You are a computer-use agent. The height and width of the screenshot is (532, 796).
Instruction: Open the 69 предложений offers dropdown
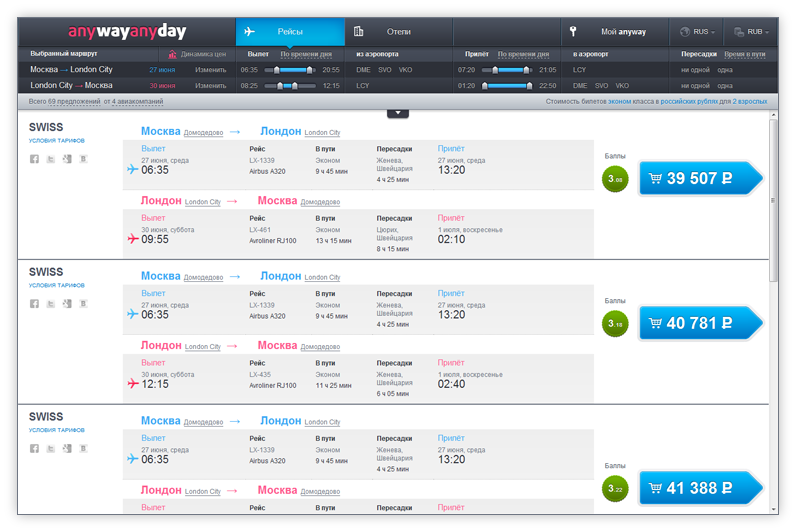point(74,102)
